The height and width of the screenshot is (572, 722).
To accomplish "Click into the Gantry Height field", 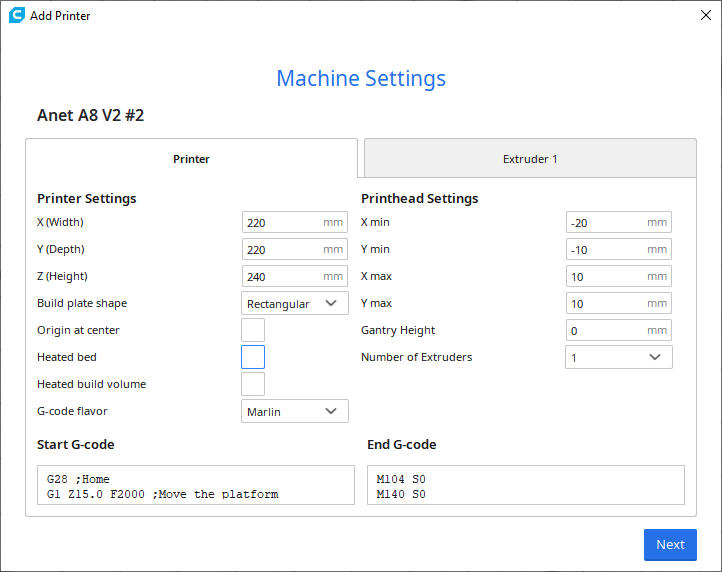I will tap(619, 330).
